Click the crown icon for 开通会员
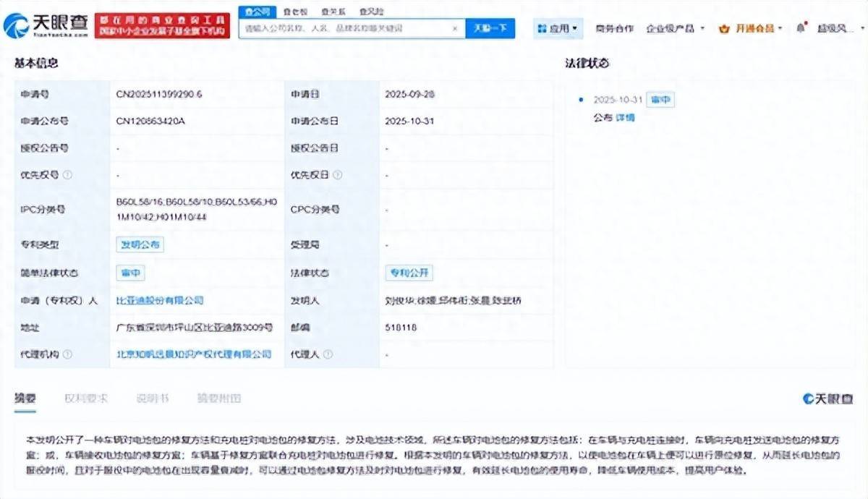Screen dimensions: 868x499 [x=724, y=29]
